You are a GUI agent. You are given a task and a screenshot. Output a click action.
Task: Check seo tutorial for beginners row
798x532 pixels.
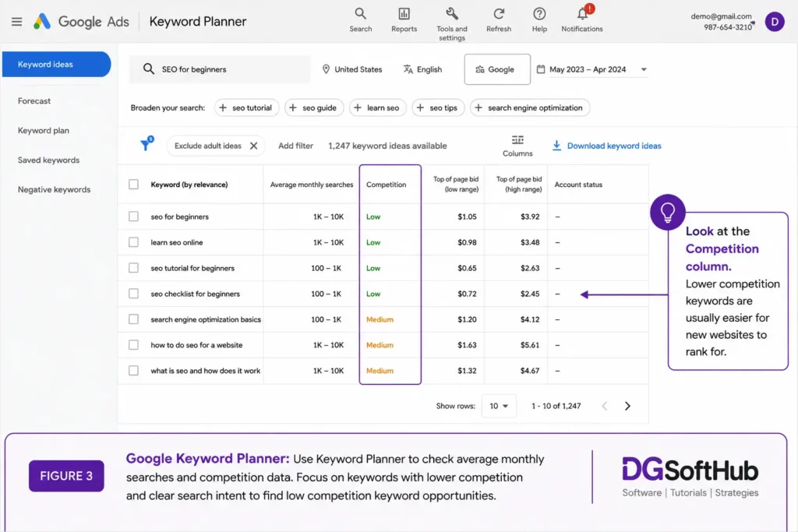[x=133, y=268]
